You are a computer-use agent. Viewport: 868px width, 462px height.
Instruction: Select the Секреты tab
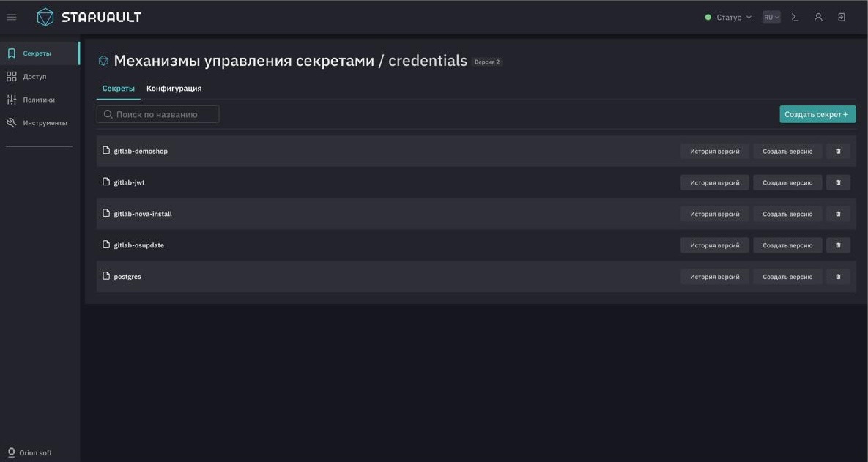coord(118,89)
